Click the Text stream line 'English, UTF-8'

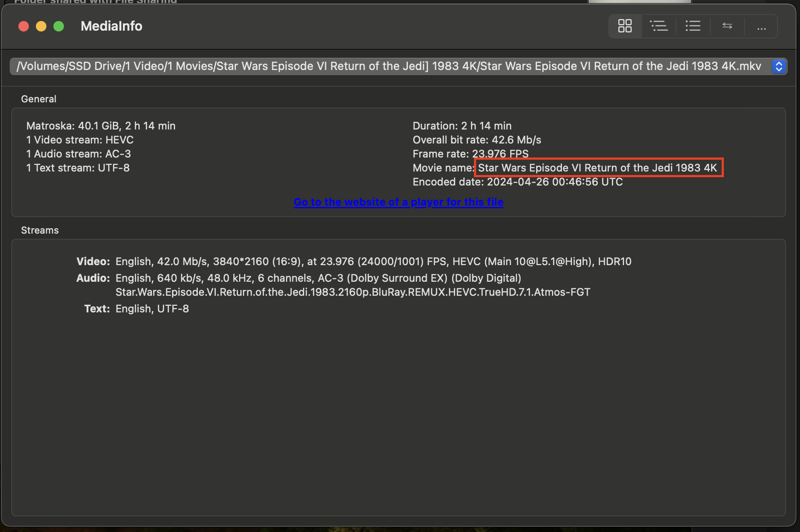(152, 309)
